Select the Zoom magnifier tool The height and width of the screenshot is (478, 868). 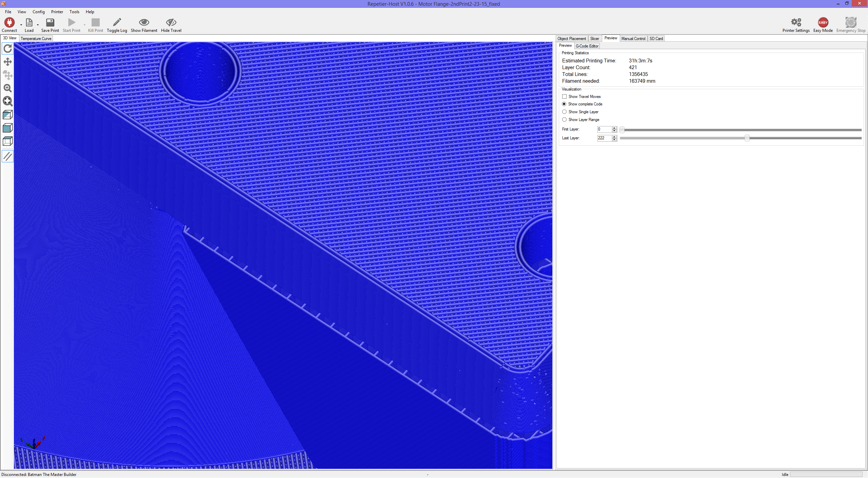pyautogui.click(x=7, y=88)
